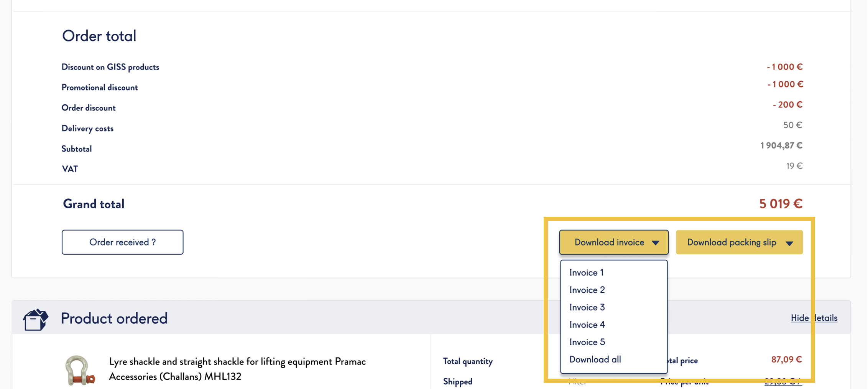Click the Delivery costs 50 € value

coord(792,125)
